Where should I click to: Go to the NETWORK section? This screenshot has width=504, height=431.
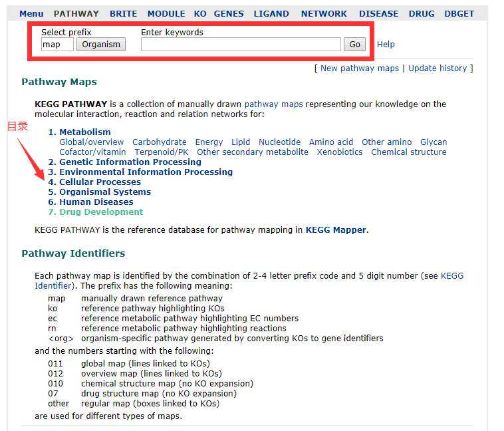coord(324,13)
